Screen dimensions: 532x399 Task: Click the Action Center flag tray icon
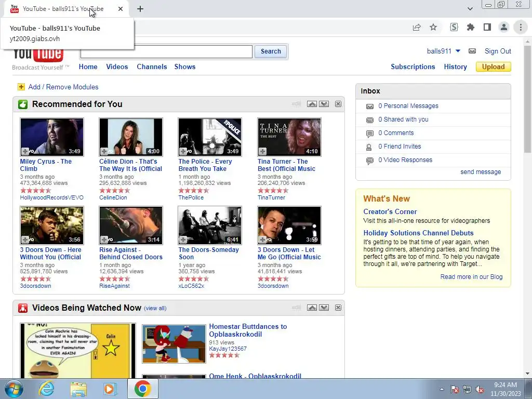(455, 389)
